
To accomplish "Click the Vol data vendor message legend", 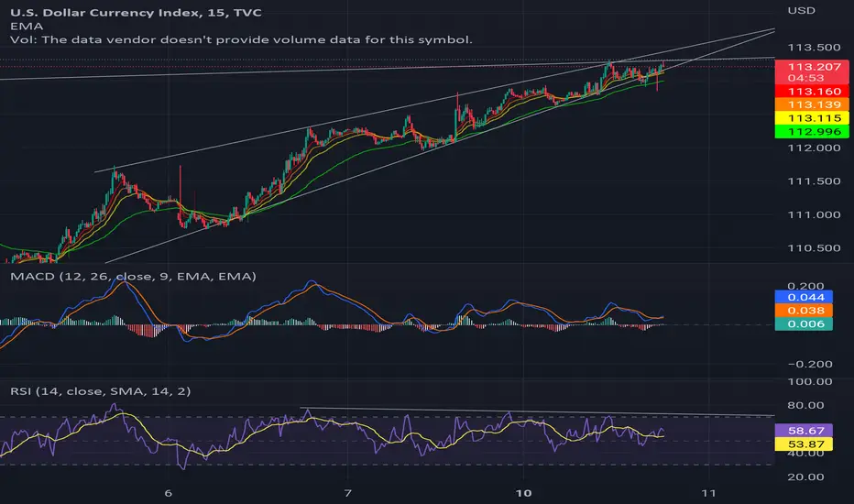I will click(x=241, y=39).
